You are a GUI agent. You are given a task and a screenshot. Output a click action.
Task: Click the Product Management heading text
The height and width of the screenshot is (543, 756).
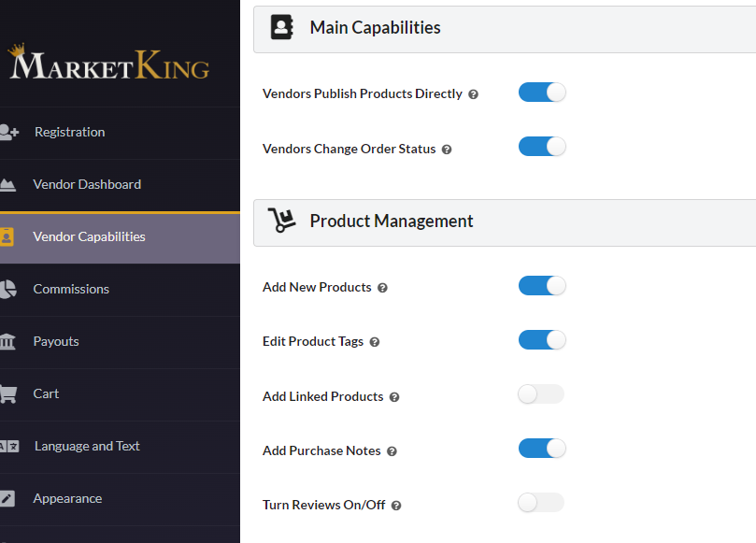tap(392, 221)
